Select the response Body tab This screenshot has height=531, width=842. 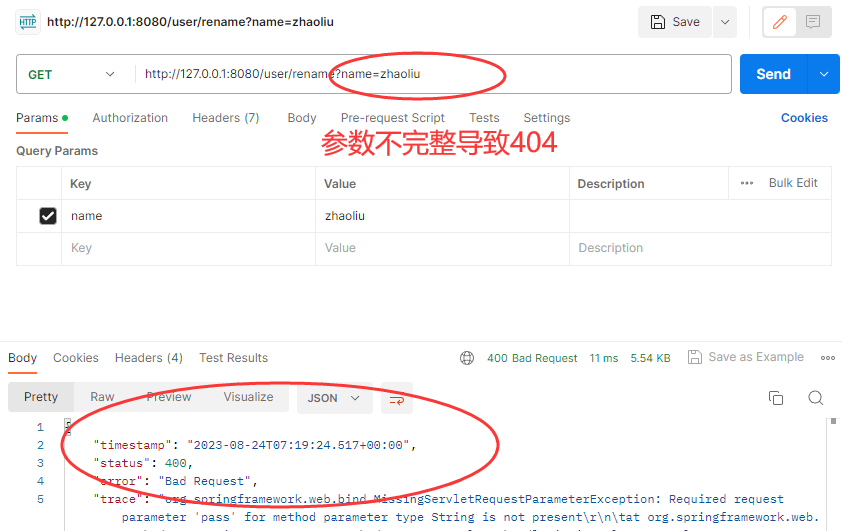23,358
